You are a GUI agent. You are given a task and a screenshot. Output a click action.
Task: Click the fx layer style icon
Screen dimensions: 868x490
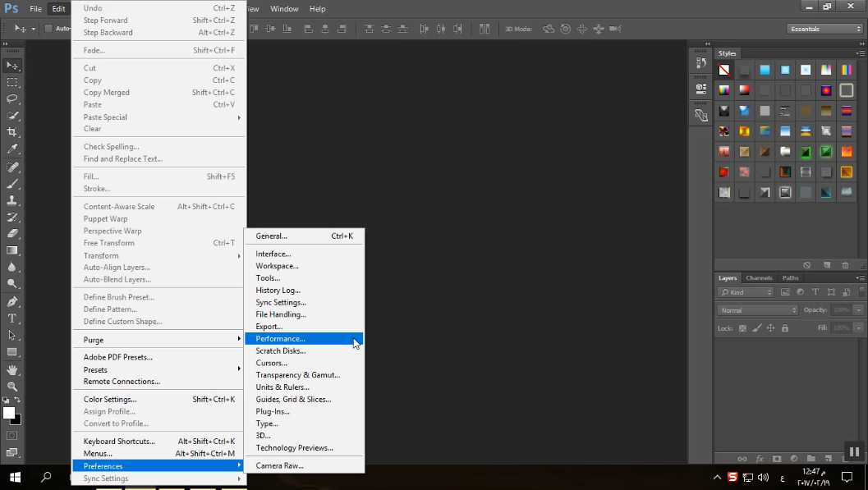[x=760, y=459]
